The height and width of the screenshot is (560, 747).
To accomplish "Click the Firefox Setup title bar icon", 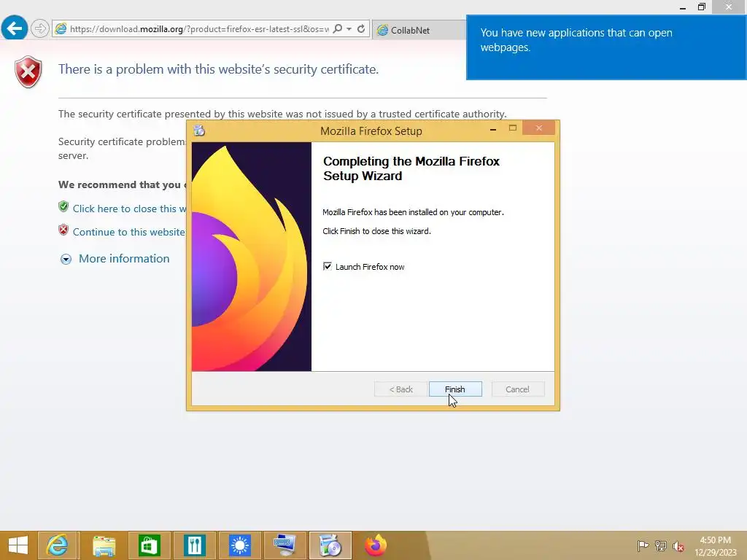I will (x=199, y=131).
